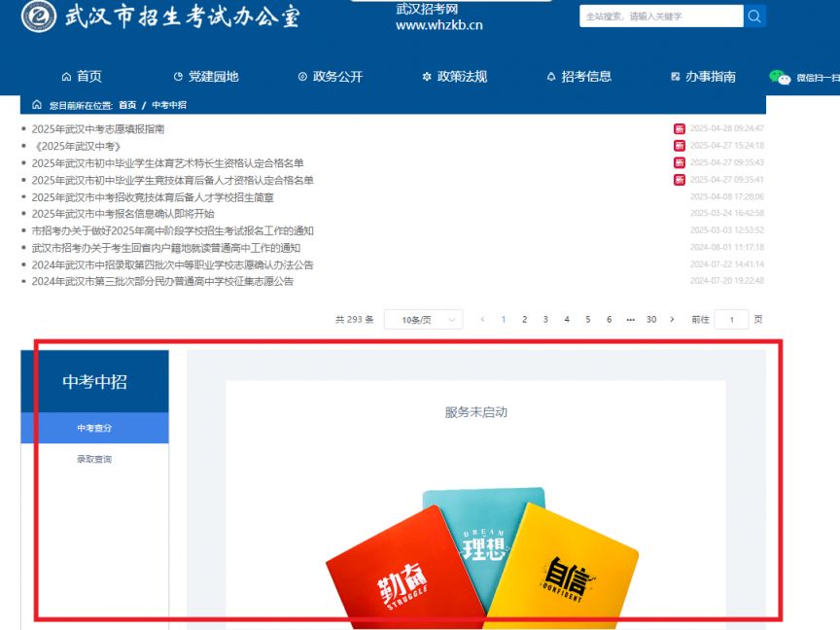The image size is (840, 630).
Task: Open 体育艺术特长生资格认定合格名单 article
Action: click(x=167, y=163)
